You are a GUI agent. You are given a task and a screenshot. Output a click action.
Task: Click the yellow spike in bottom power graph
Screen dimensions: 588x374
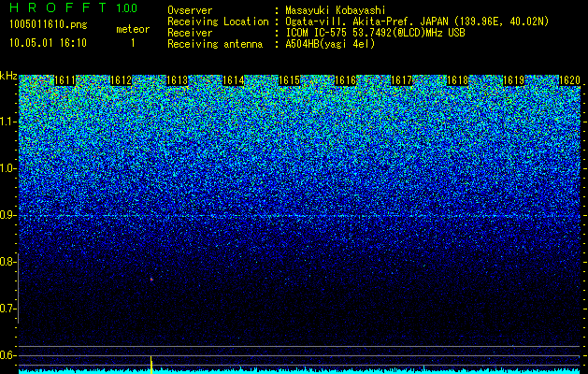151,365
